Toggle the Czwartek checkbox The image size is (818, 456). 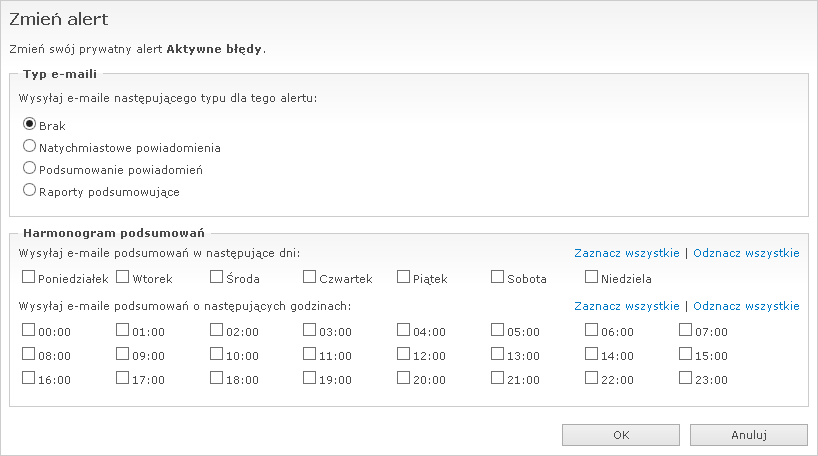310,277
